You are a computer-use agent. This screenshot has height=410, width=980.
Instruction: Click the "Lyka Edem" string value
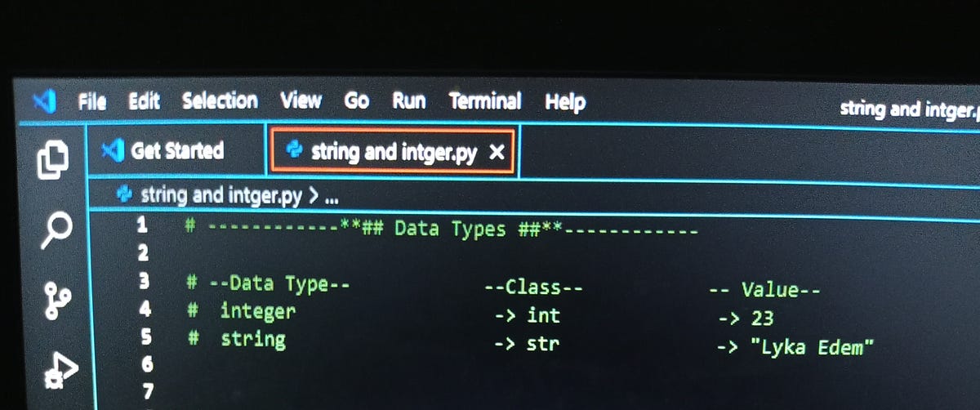812,347
